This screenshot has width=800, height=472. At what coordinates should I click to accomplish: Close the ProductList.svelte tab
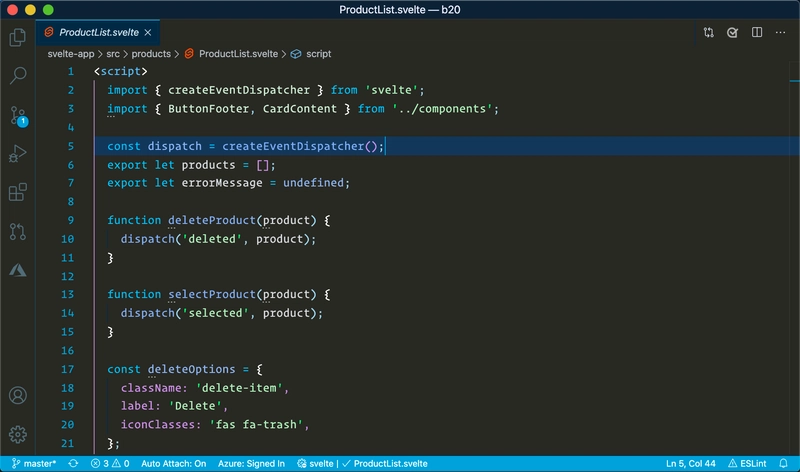(x=148, y=33)
